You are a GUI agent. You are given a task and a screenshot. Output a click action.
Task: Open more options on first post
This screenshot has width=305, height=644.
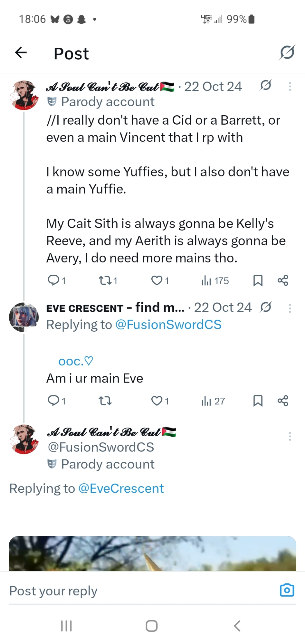290,86
